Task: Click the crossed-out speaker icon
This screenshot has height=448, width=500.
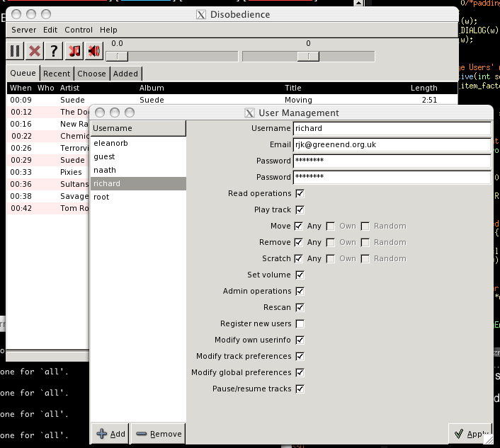Action: [93, 51]
